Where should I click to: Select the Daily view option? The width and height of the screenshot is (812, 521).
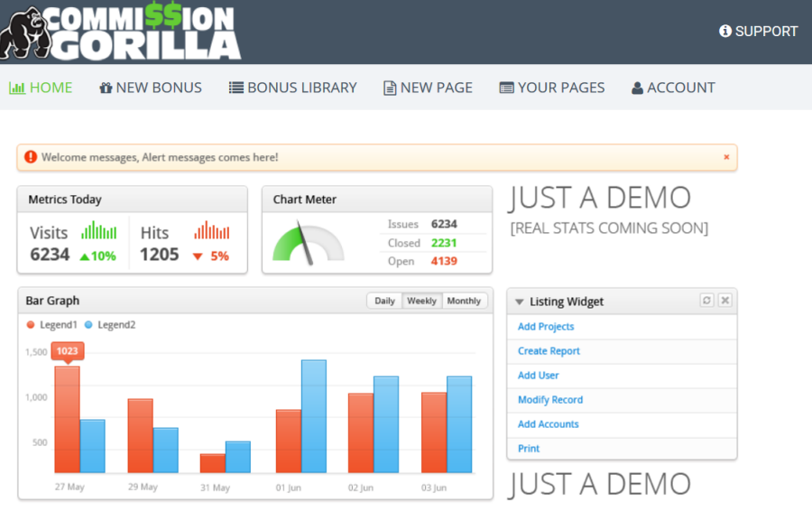click(x=384, y=301)
